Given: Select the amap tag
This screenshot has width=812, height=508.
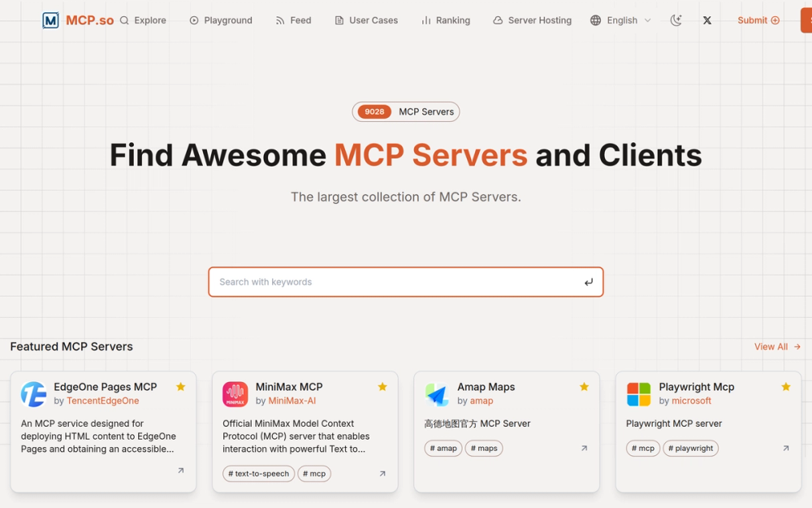Looking at the screenshot, I should pos(443,449).
